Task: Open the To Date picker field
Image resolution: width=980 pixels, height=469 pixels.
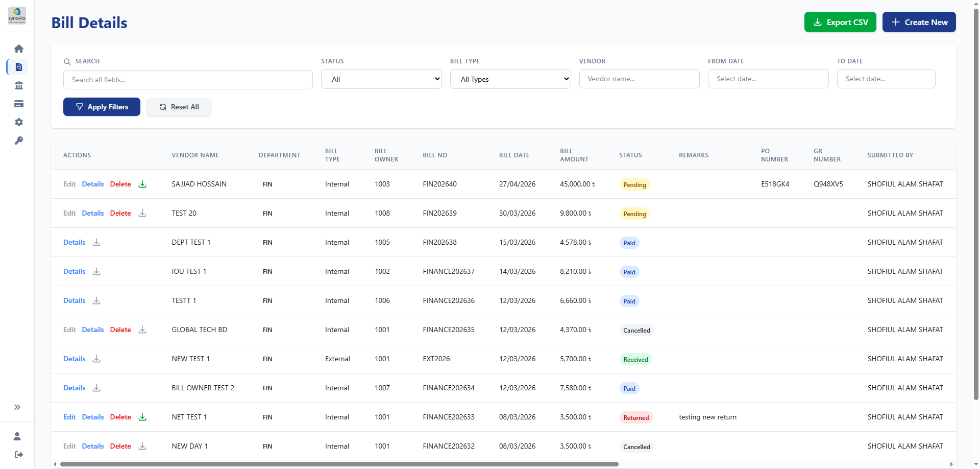Action: [x=886, y=79]
